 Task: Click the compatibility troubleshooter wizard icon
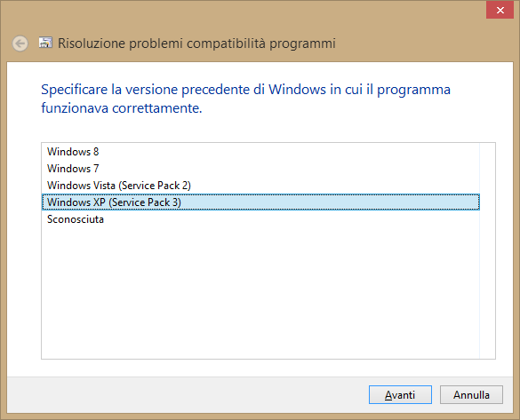point(45,43)
